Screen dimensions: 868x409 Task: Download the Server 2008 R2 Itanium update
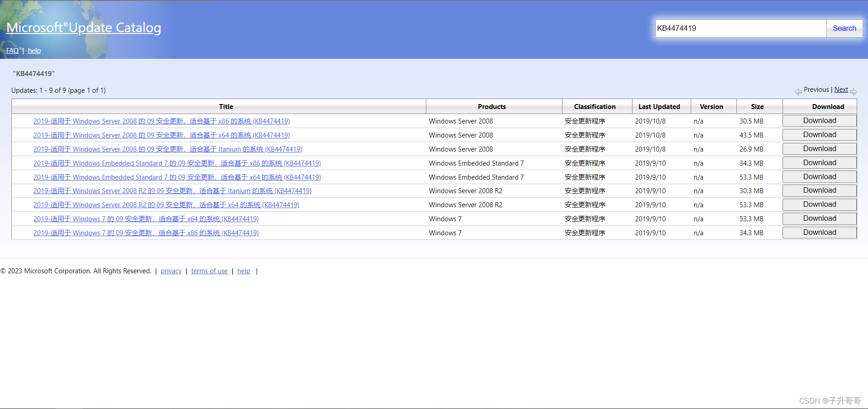[820, 190]
